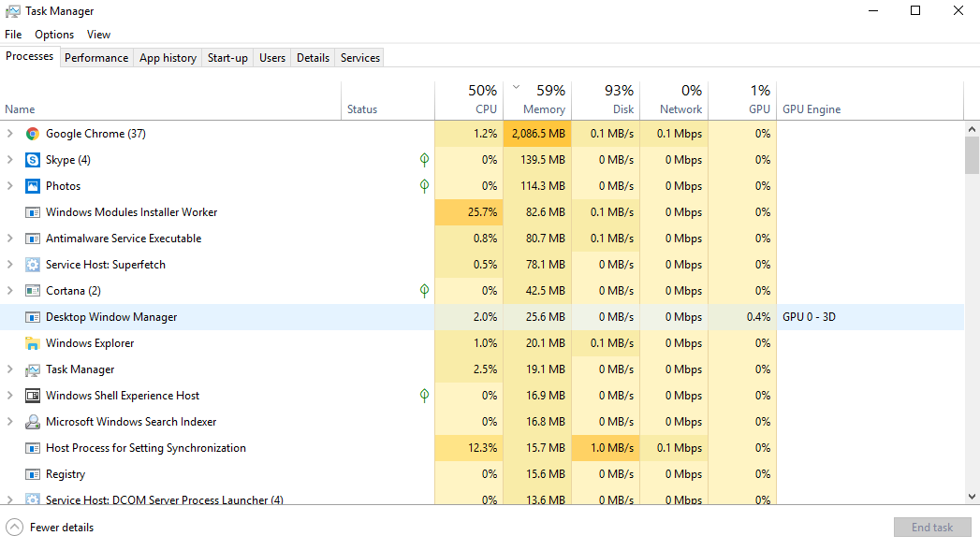Click the End task button
This screenshot has height=550, width=980.
pyautogui.click(x=931, y=528)
